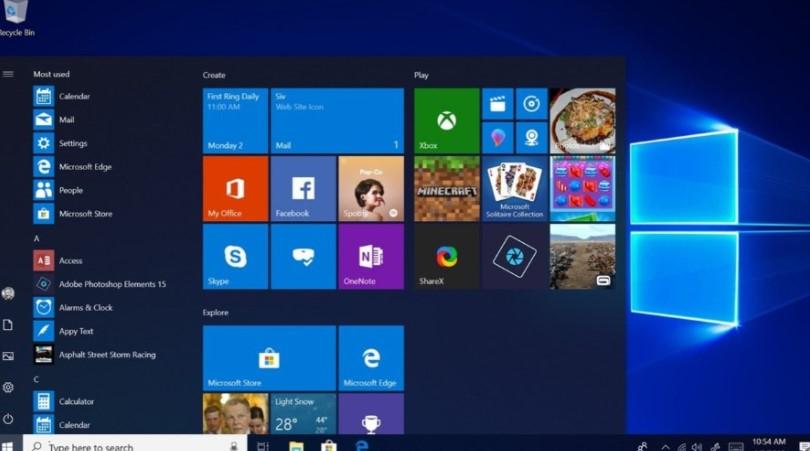Open Adobe Photoshop Elements 15 list entry
The image size is (810, 451).
click(98, 284)
